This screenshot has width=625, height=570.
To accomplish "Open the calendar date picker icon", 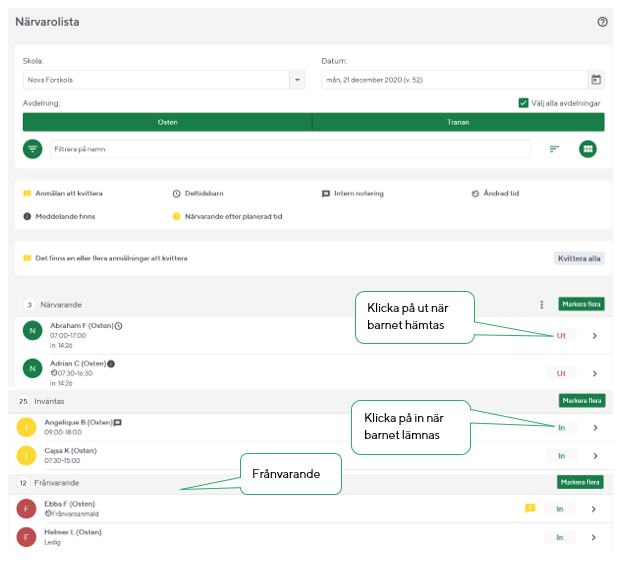I will pos(596,80).
